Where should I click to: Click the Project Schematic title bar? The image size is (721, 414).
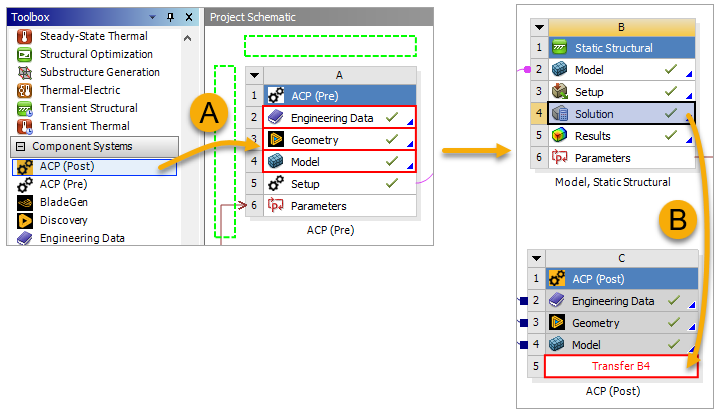point(319,17)
